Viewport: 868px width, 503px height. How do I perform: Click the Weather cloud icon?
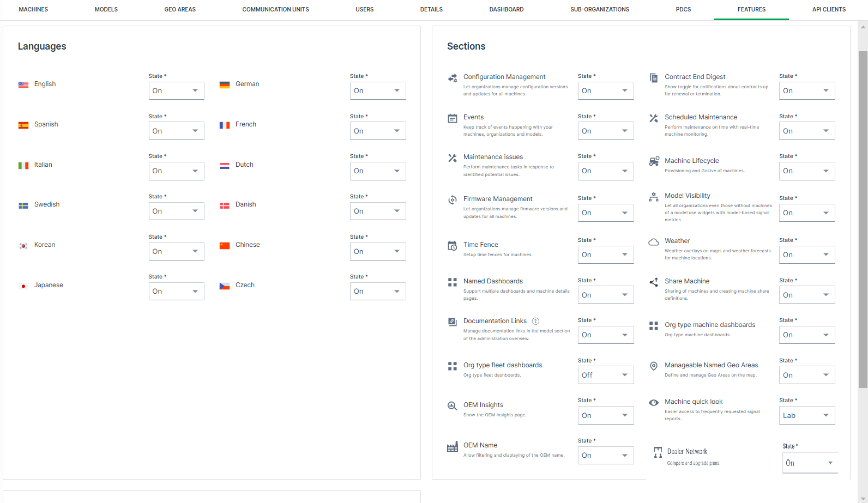click(x=654, y=242)
